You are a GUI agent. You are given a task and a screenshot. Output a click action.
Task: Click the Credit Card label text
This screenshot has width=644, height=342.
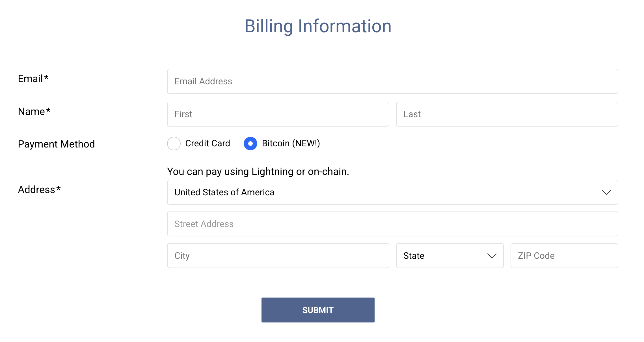click(x=208, y=144)
